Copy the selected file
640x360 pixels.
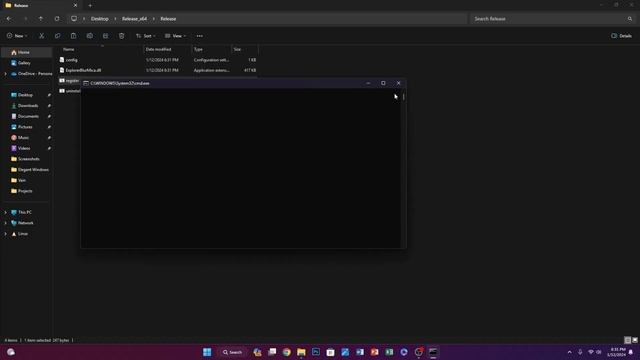pos(58,36)
